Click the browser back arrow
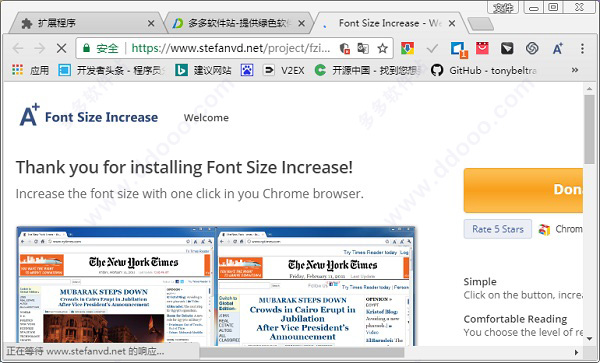 (18, 48)
